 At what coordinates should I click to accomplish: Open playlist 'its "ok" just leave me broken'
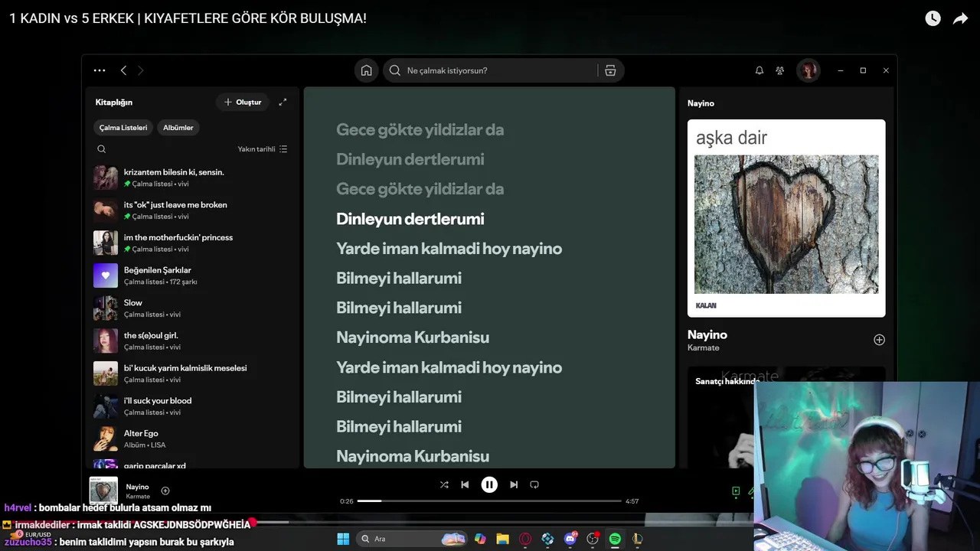coord(191,210)
